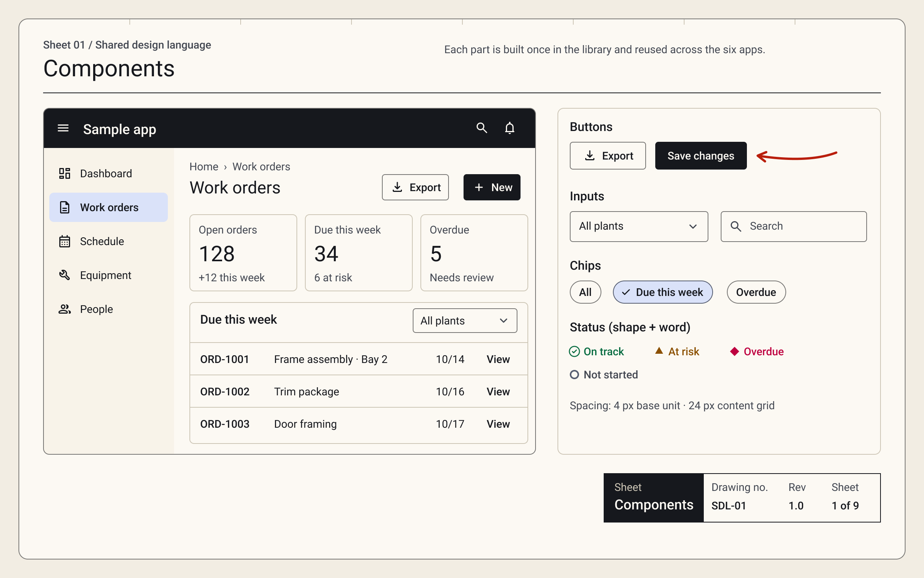Click the plus icon on New button
Screen dimensions: 924x578
click(x=479, y=187)
